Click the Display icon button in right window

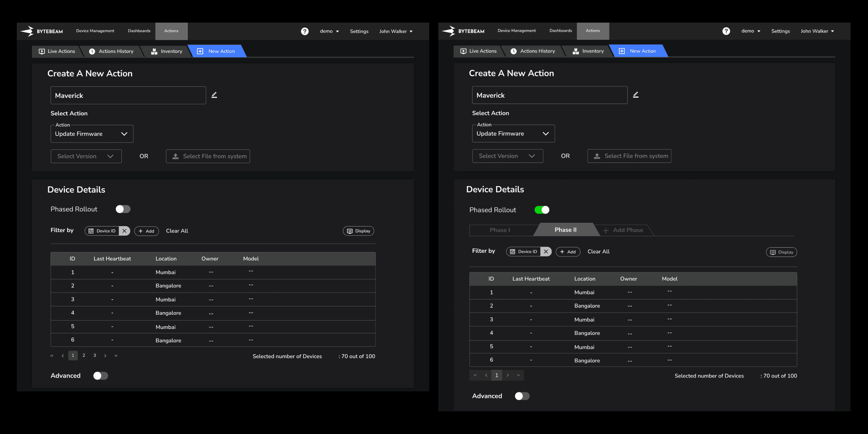pos(782,252)
